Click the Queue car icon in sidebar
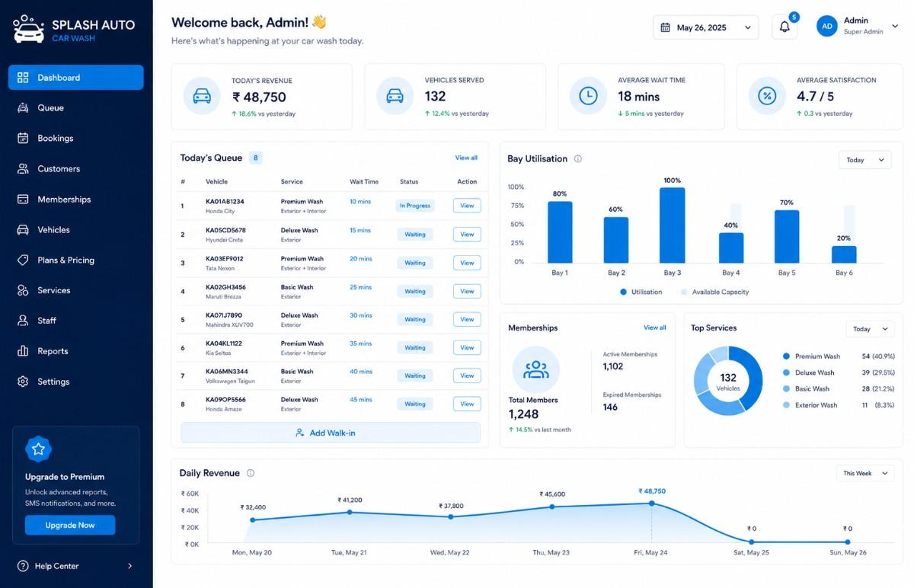This screenshot has width=914, height=588. (x=23, y=108)
